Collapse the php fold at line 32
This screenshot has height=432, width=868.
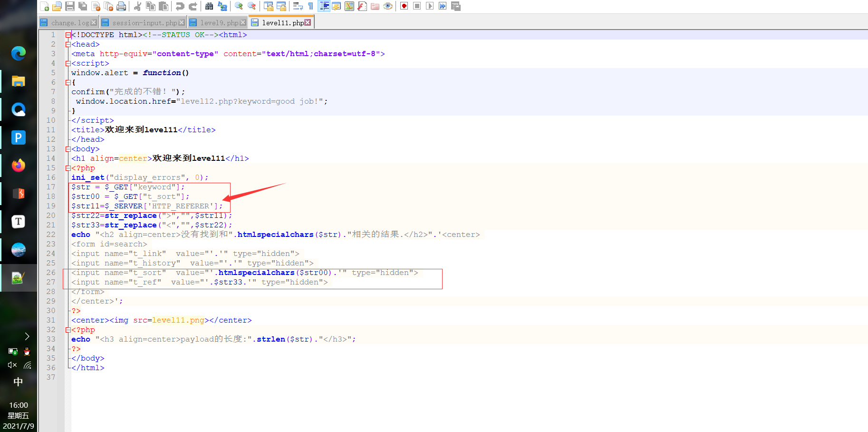(68, 330)
